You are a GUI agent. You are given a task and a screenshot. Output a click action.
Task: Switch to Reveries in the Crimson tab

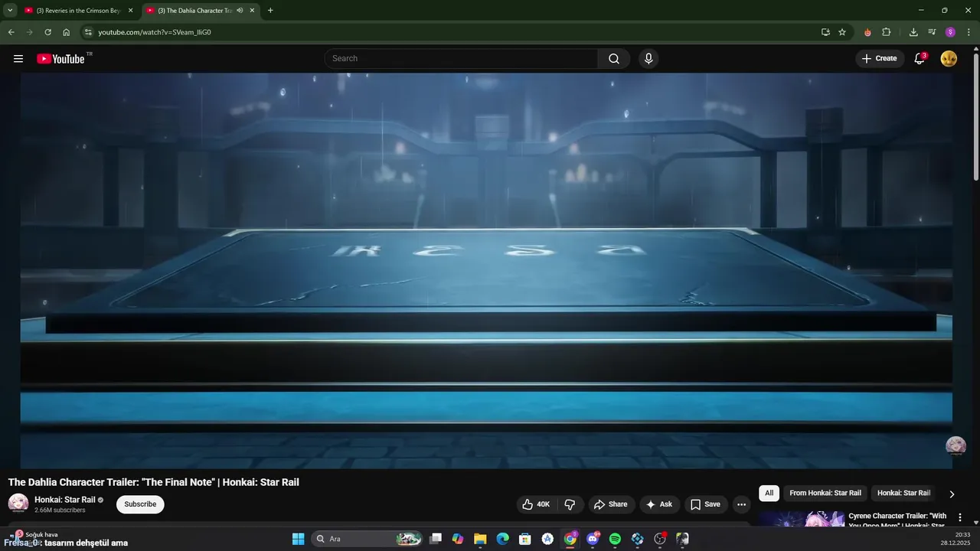(x=77, y=11)
